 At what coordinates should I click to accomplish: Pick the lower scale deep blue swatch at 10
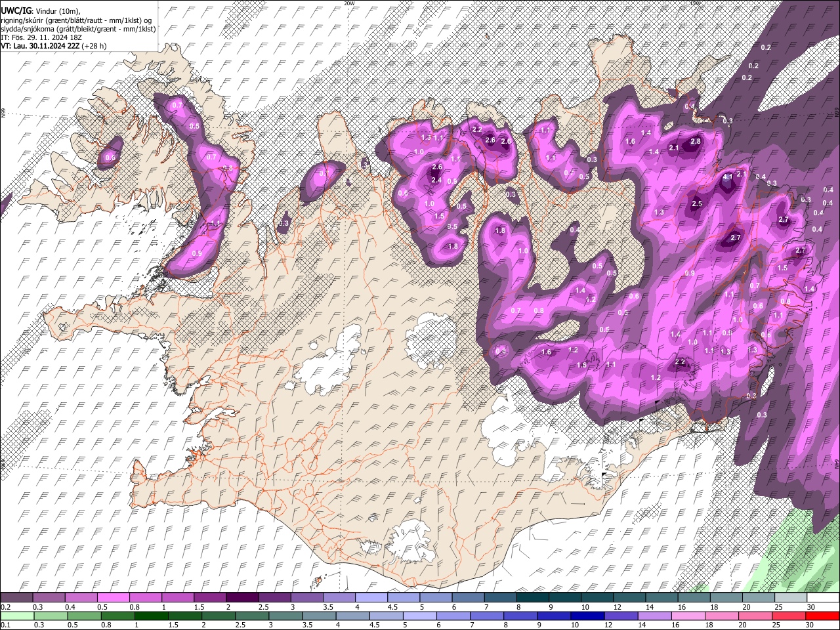(x=587, y=616)
